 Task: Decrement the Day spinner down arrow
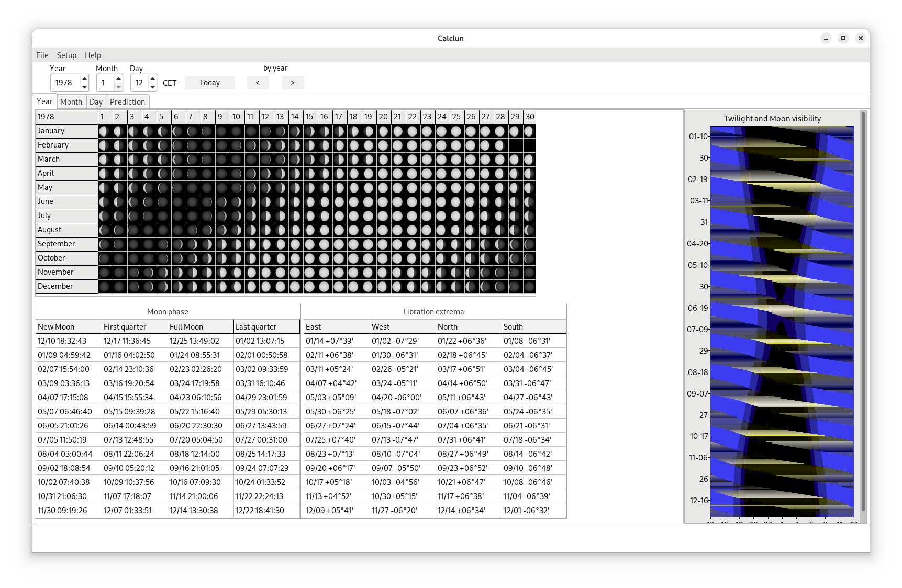[152, 87]
